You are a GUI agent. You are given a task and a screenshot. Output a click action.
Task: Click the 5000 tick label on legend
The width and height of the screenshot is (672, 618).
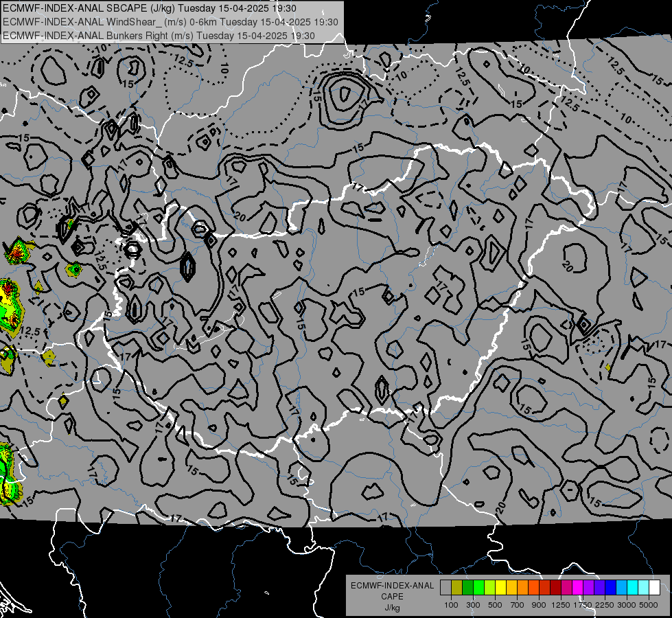[649, 605]
